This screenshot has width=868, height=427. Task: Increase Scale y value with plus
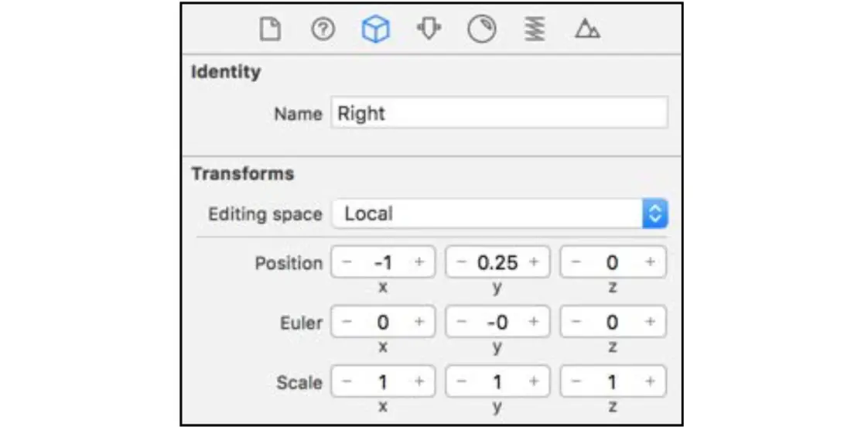(534, 381)
